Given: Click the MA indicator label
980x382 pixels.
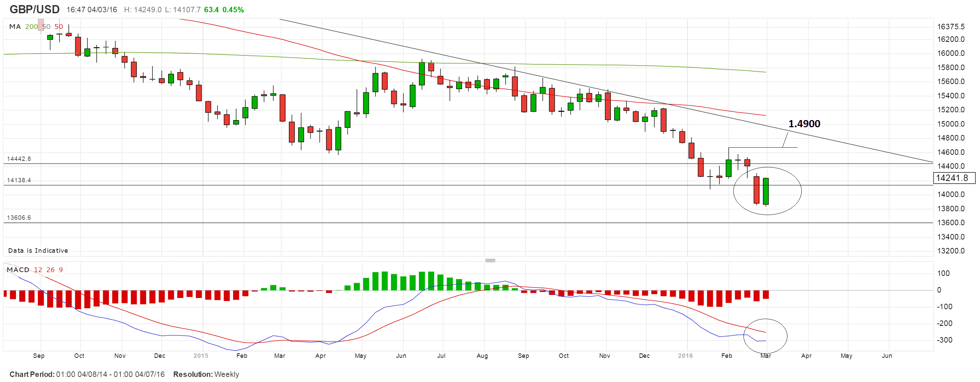Looking at the screenshot, I should (x=15, y=27).
